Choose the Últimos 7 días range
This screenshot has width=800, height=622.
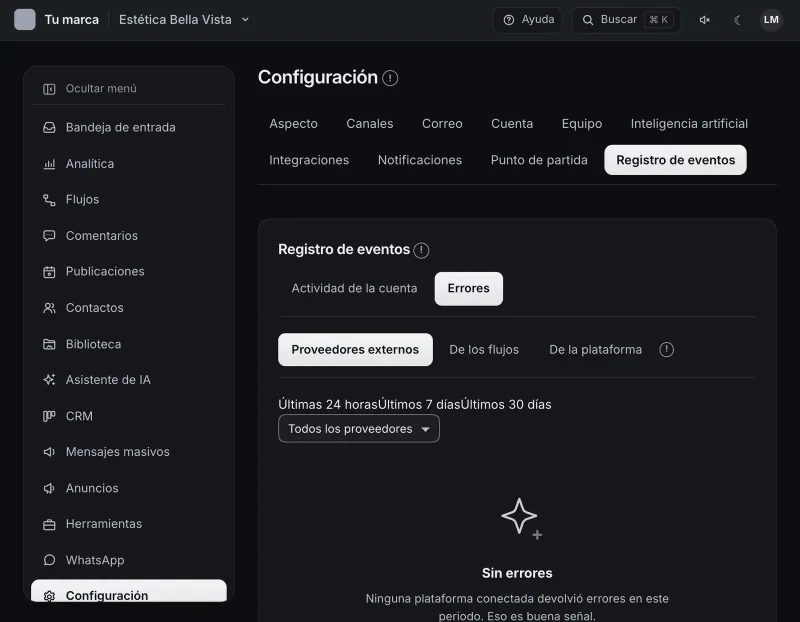point(419,405)
